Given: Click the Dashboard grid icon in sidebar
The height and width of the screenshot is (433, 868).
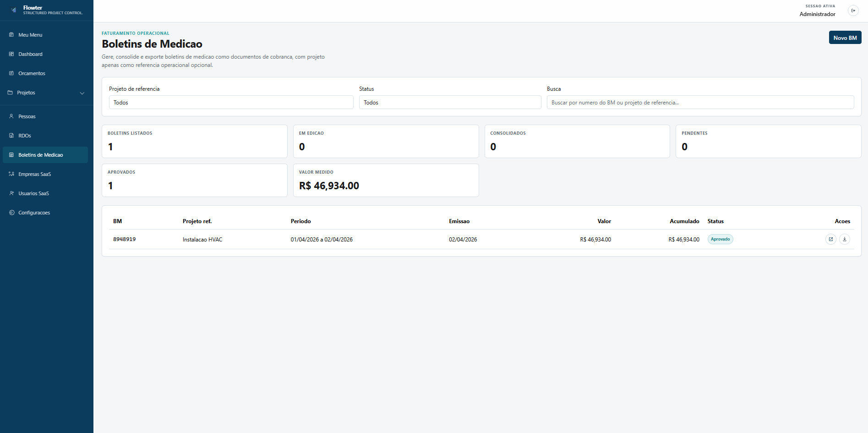Looking at the screenshot, I should (x=11, y=54).
